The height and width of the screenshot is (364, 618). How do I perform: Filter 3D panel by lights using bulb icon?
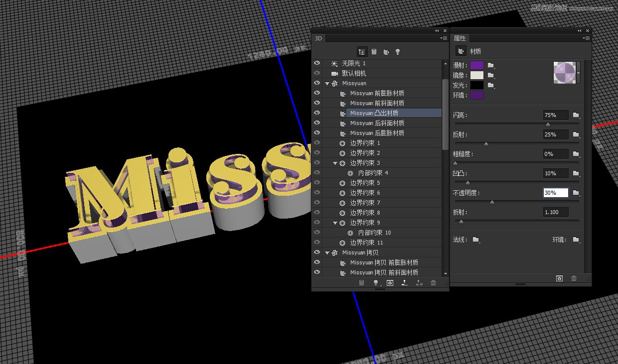tap(397, 51)
